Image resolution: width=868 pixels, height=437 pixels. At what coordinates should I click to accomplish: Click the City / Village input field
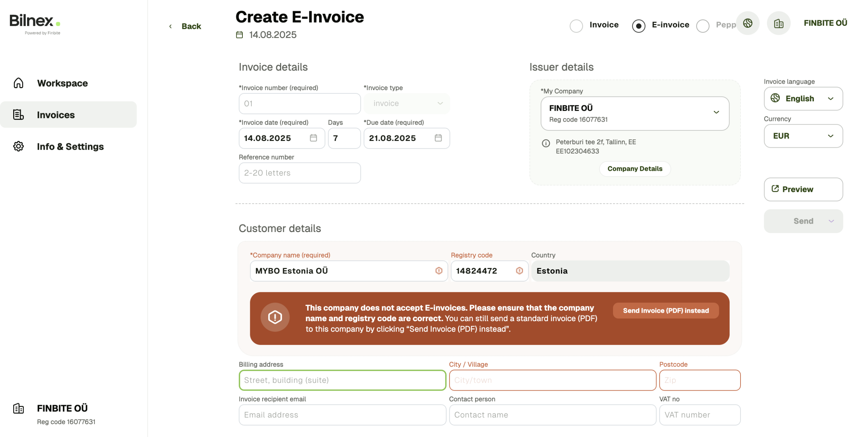coord(553,381)
